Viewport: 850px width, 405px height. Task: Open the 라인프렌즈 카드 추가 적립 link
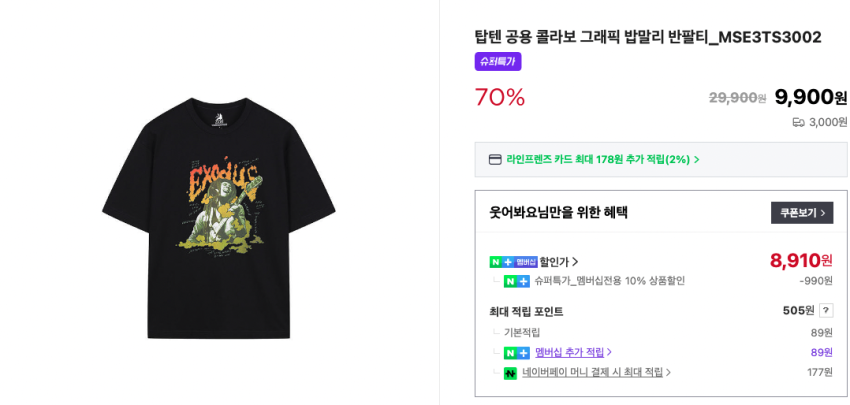[x=597, y=159]
